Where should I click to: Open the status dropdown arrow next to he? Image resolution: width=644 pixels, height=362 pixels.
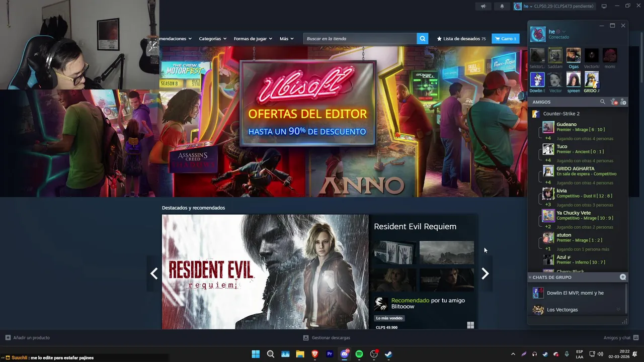coord(564,32)
